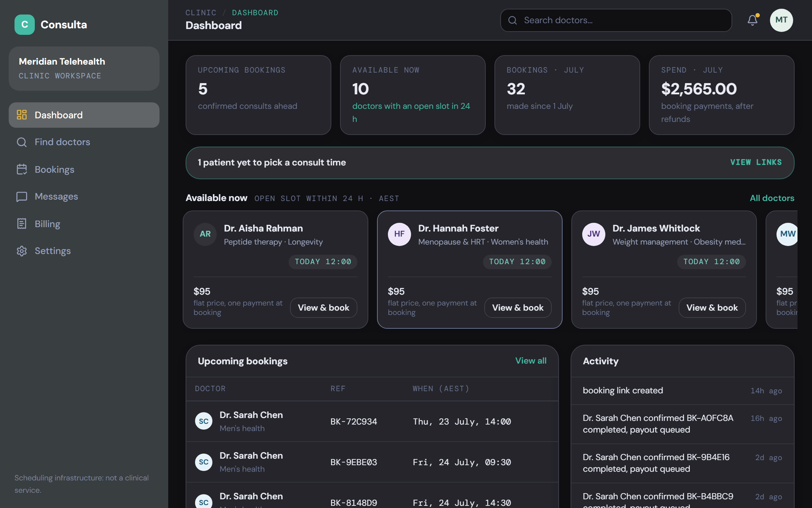Click the 14h ago timestamp

(766, 391)
